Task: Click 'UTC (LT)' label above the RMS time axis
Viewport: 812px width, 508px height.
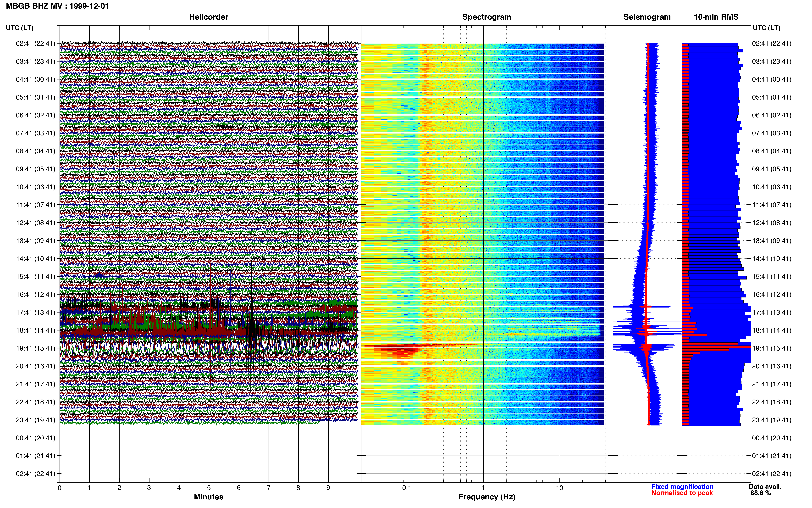Action: [x=766, y=28]
